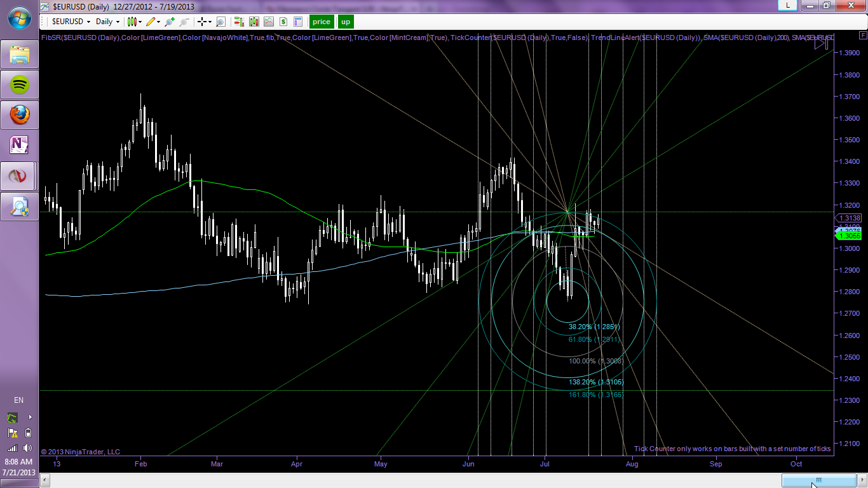Open the $EURUSD instrument dropdown

[x=71, y=22]
